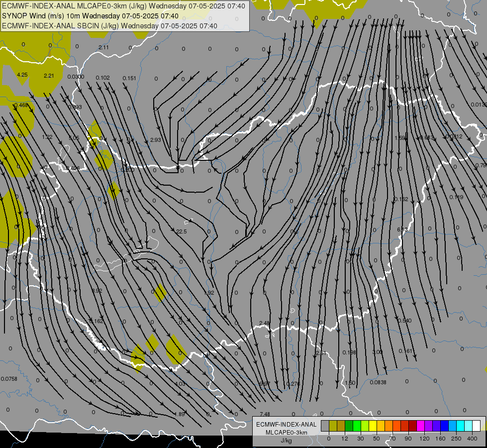Pick the olive swatch right of gray

click(333, 426)
